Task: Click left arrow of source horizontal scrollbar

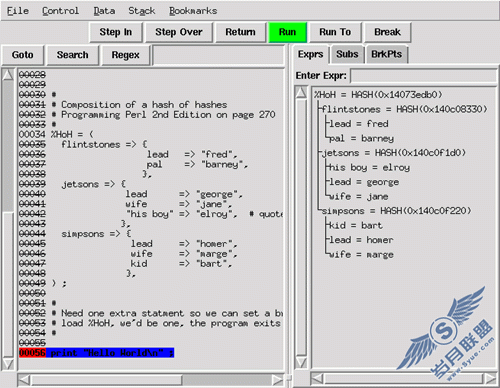Action: [x=24, y=379]
